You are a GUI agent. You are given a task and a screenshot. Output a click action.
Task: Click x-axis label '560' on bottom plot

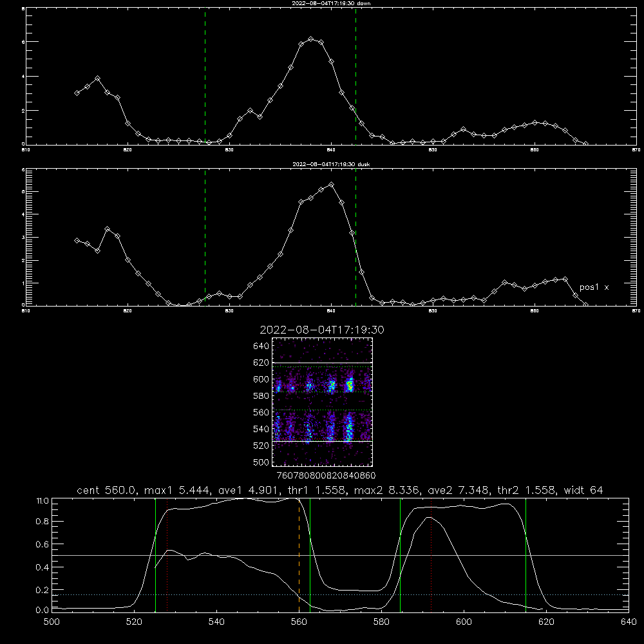299,622
